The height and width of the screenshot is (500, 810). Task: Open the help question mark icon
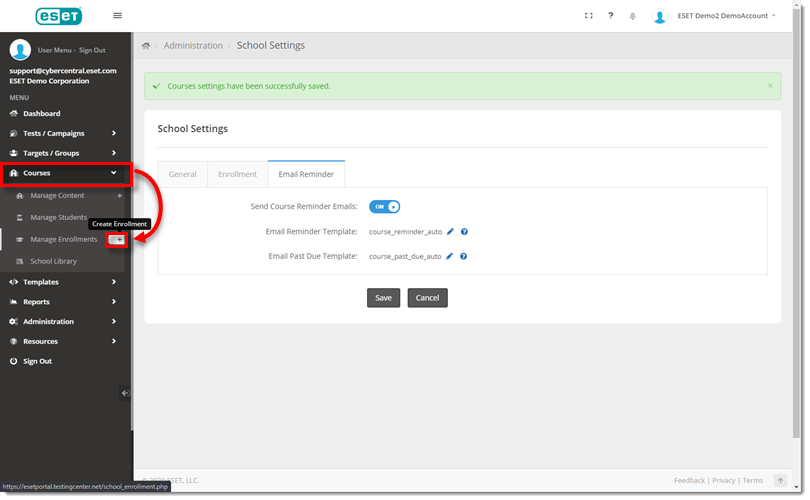[611, 16]
